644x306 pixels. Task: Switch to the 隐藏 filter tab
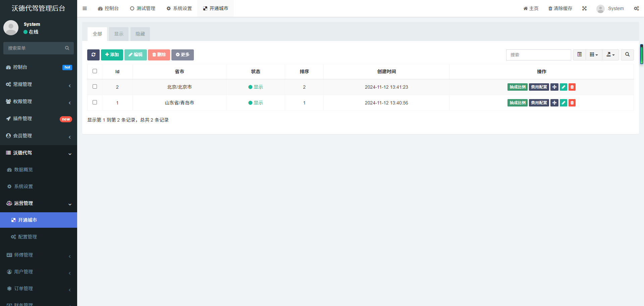click(140, 34)
